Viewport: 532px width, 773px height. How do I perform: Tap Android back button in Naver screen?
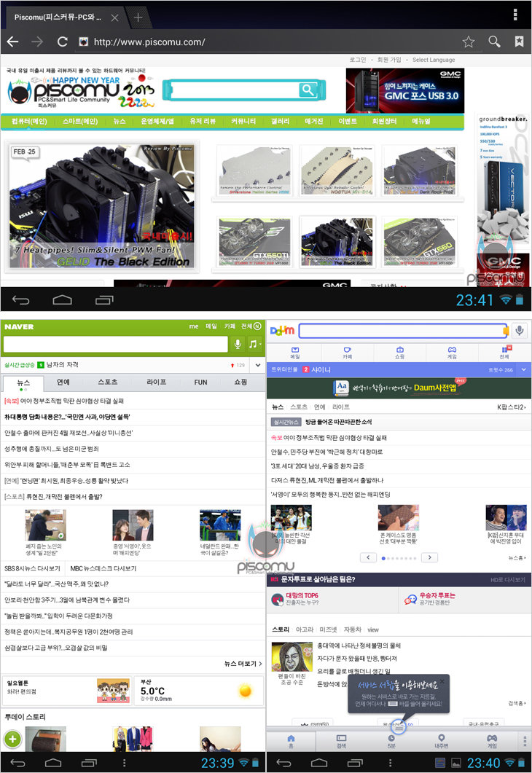click(17, 763)
